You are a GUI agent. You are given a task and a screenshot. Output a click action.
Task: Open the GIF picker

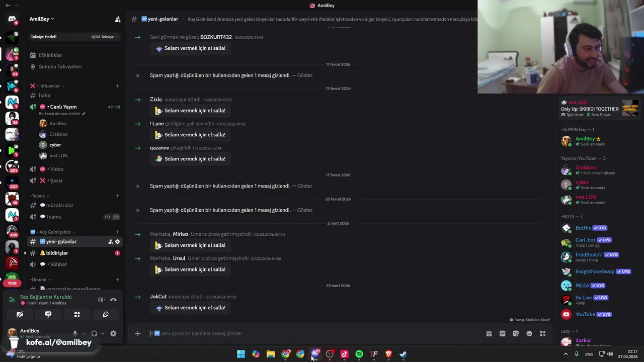tap(502, 333)
